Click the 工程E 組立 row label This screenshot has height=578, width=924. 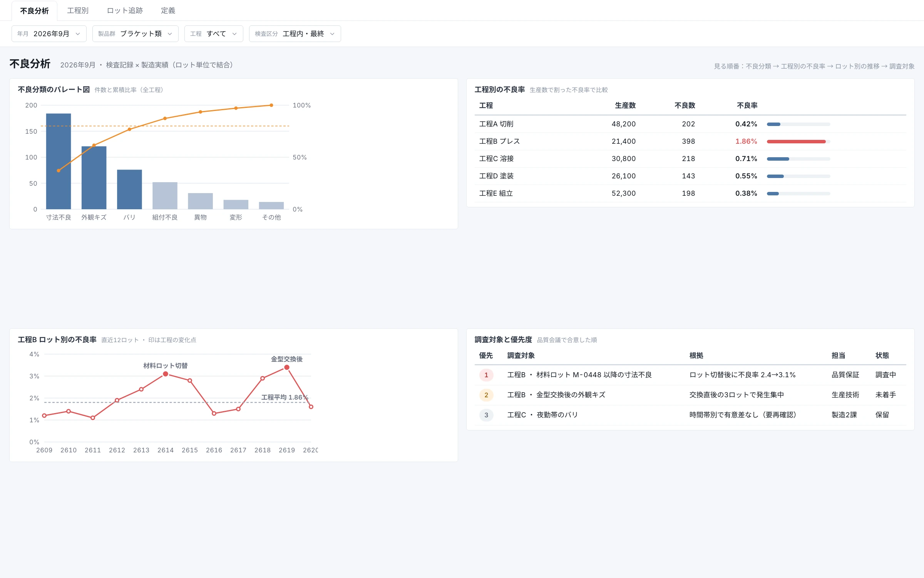[x=496, y=193]
